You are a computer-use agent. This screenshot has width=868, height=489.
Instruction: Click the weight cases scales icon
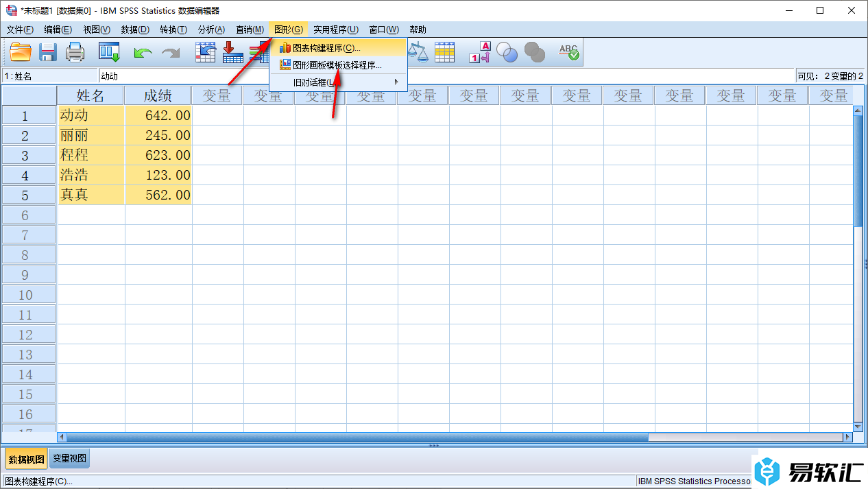[x=418, y=52]
